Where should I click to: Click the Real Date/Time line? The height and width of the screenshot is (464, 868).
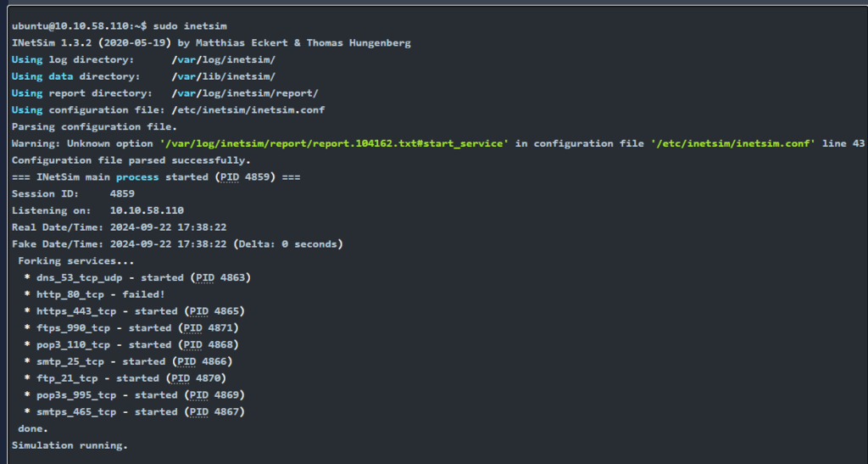(119, 227)
